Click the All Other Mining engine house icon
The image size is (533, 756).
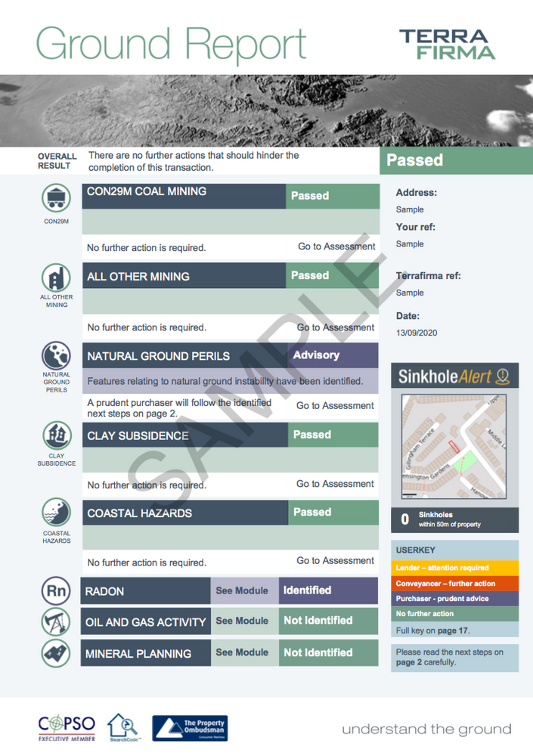pos(56,277)
